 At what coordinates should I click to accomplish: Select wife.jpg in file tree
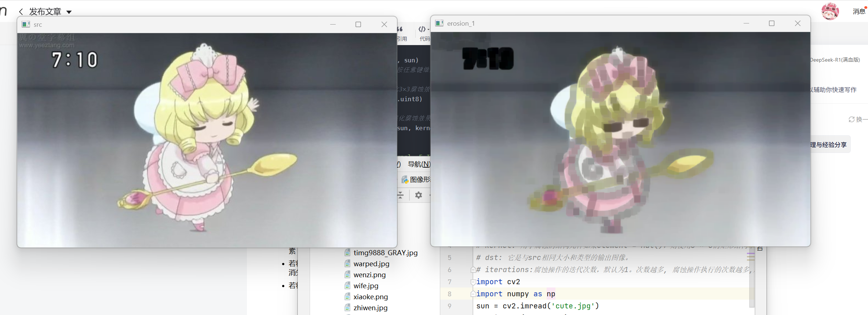[x=366, y=286]
